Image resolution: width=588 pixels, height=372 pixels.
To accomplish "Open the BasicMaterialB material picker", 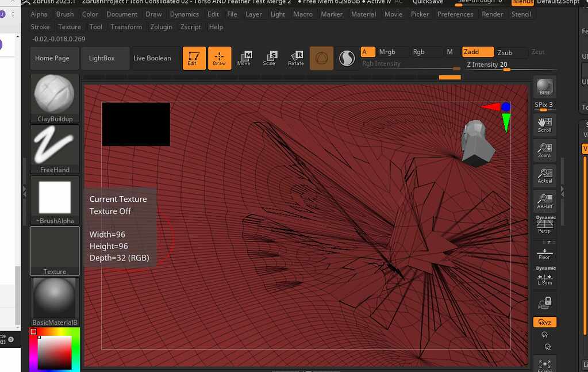I will (x=54, y=299).
